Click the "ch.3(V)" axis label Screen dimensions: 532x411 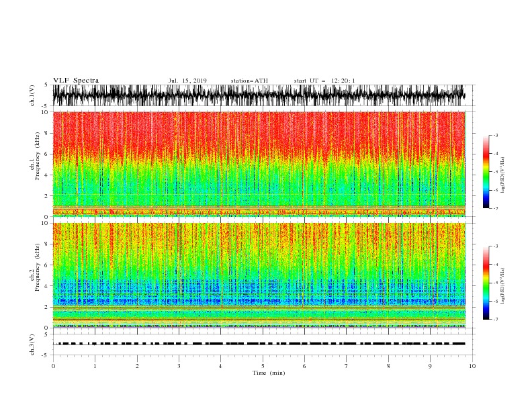coord(32,345)
